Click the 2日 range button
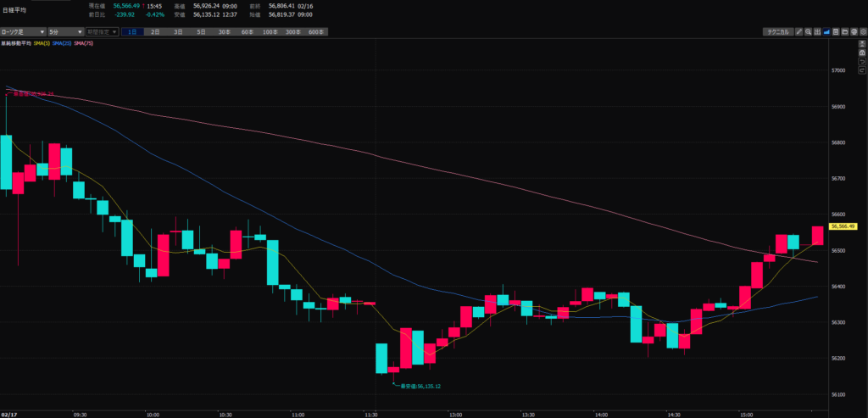 pos(156,31)
